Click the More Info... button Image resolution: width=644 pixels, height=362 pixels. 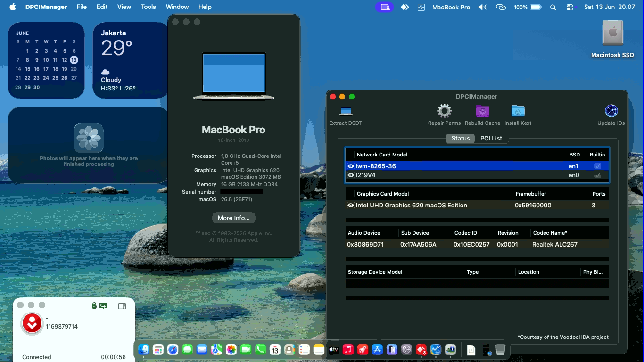click(x=234, y=218)
